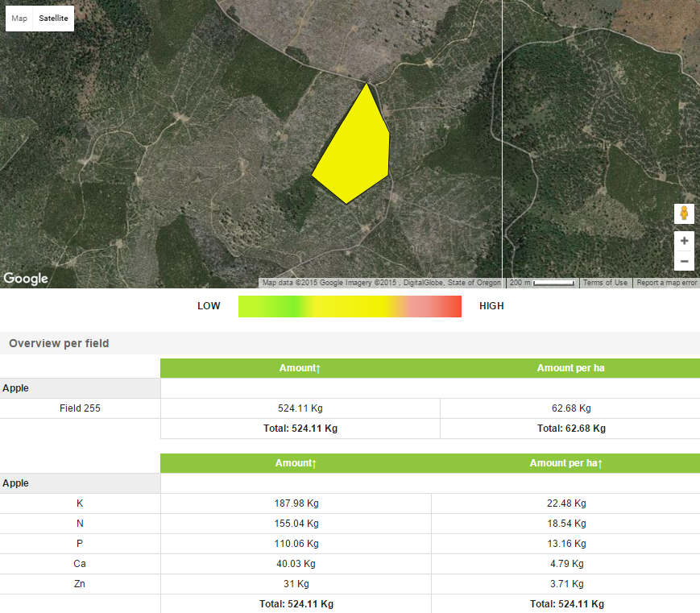Click the Zn nutrient row label
Image resolution: width=700 pixels, height=613 pixels.
(x=80, y=584)
